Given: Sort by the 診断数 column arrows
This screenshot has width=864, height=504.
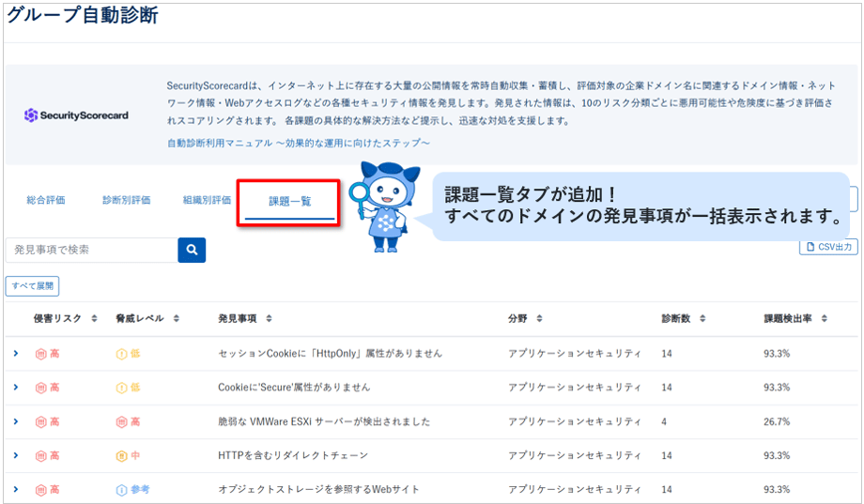Looking at the screenshot, I should 702,318.
